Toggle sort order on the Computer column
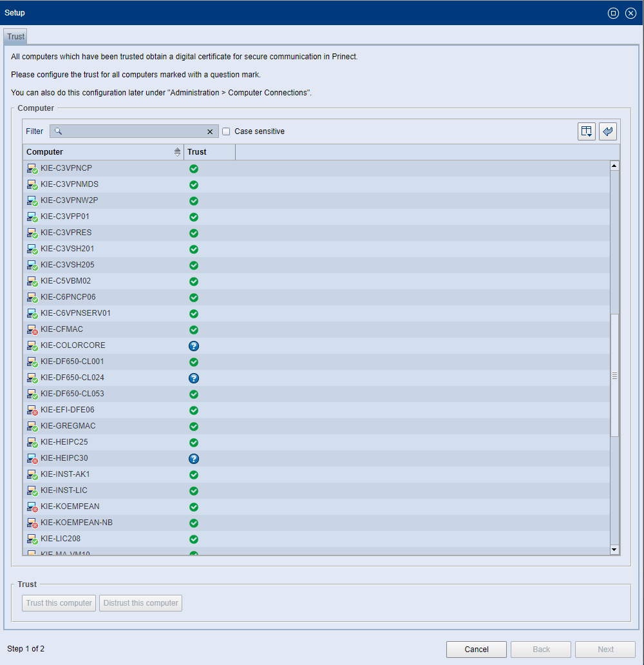Screen dimensions: 644x665 (x=177, y=152)
